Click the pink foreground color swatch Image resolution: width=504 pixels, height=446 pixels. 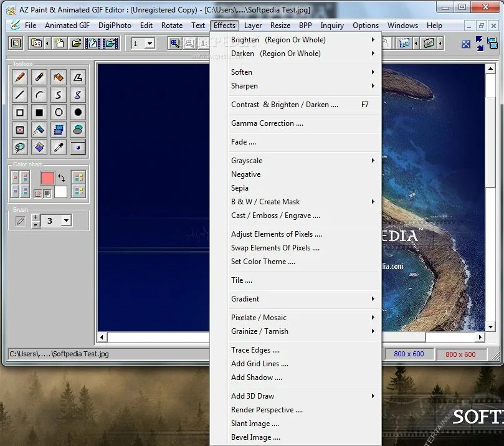tap(47, 178)
